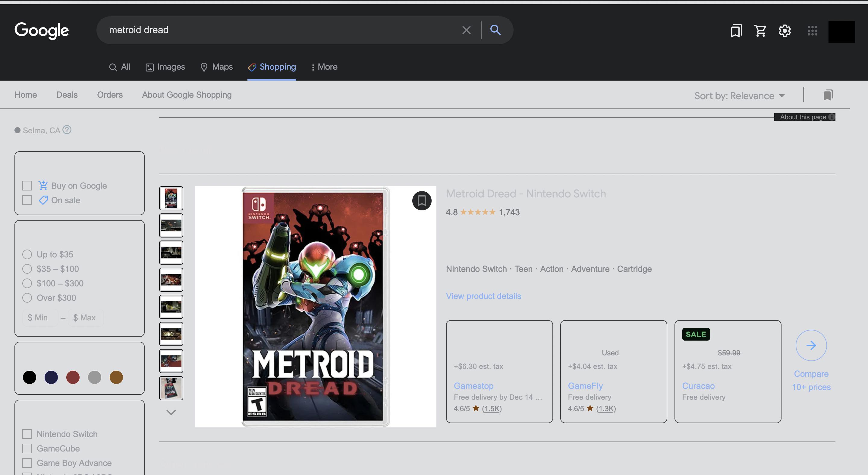Switch to the Images tab
868x475 pixels.
(x=165, y=67)
